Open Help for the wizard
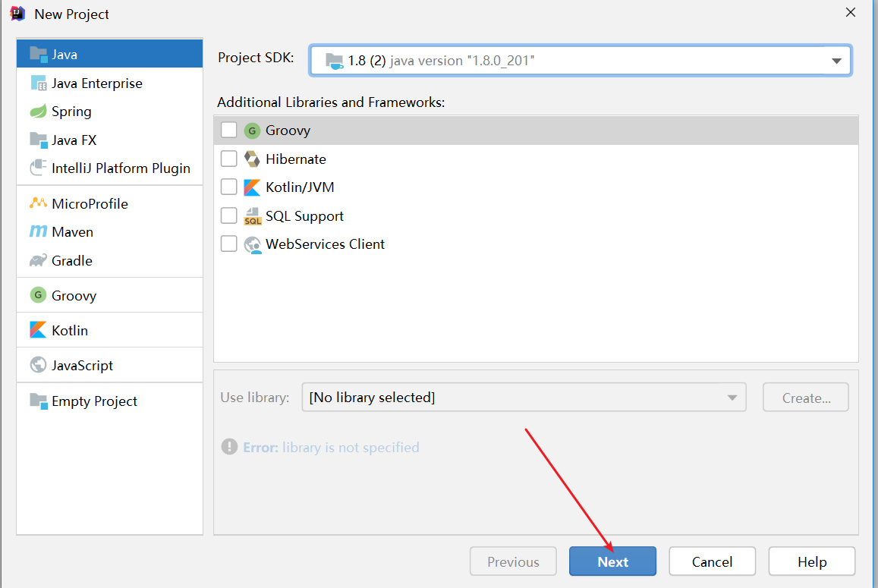The image size is (878, 588). (x=812, y=561)
